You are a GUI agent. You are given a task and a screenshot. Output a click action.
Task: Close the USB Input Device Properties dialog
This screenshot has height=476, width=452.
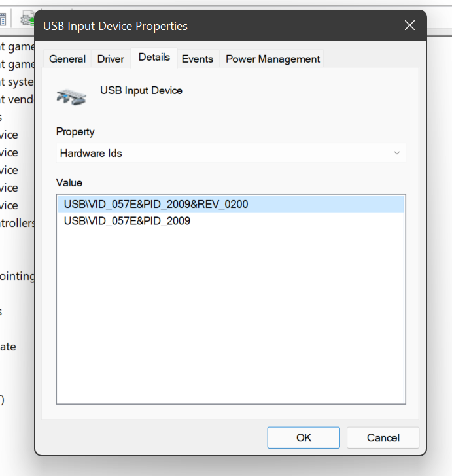point(409,25)
